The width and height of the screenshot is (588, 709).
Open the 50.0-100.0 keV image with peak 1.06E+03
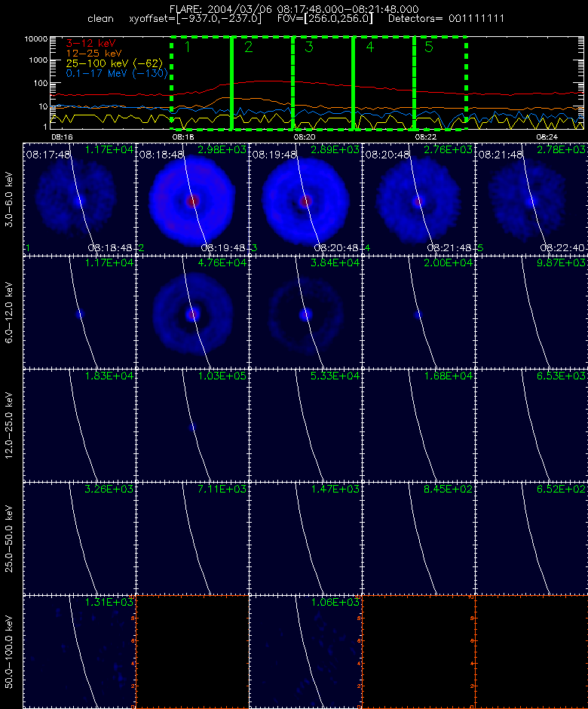tap(305, 652)
